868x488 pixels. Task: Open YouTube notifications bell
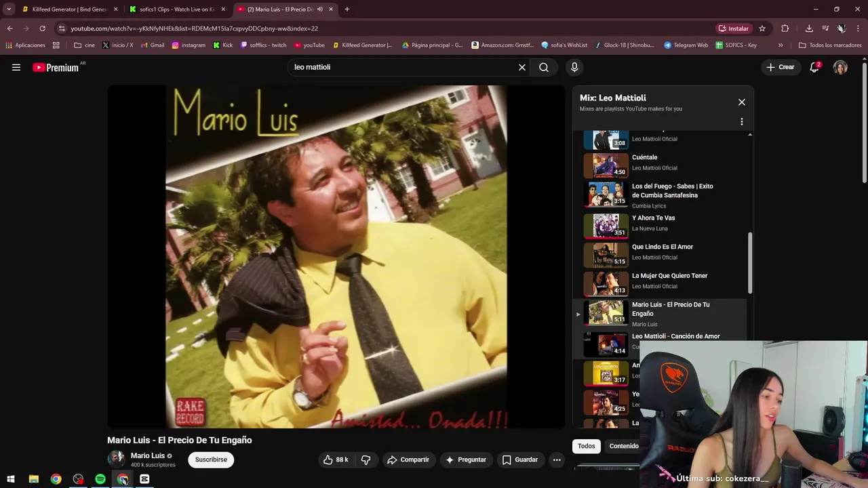tap(814, 67)
